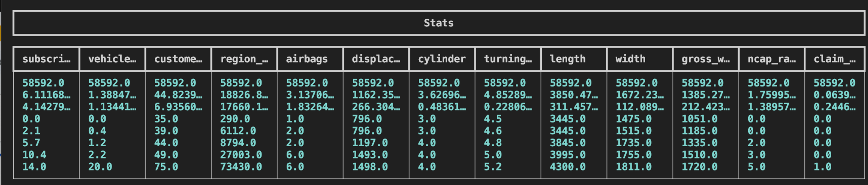Click the 112.089… value
The image size is (868, 185).
[x=640, y=107]
